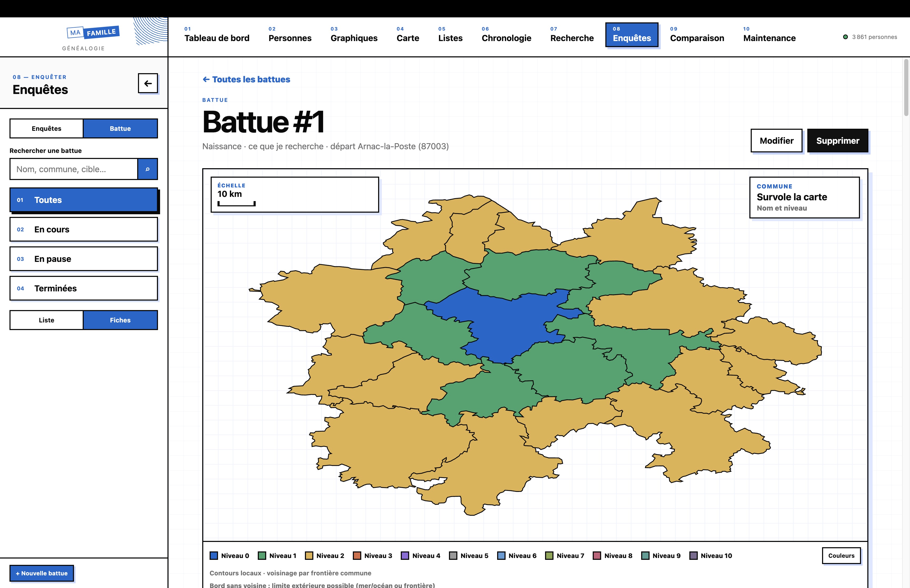The image size is (910, 588).
Task: Click the Niveau 1 green swatch
Action: click(262, 556)
